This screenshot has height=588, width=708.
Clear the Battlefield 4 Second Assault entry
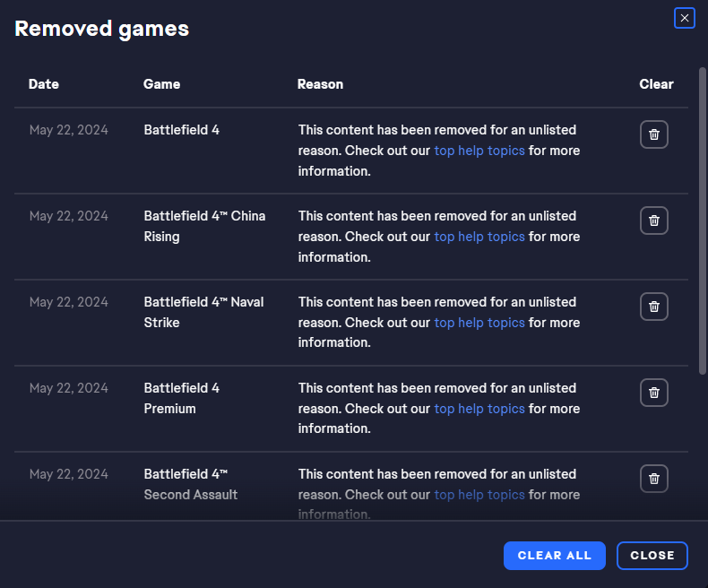654,479
